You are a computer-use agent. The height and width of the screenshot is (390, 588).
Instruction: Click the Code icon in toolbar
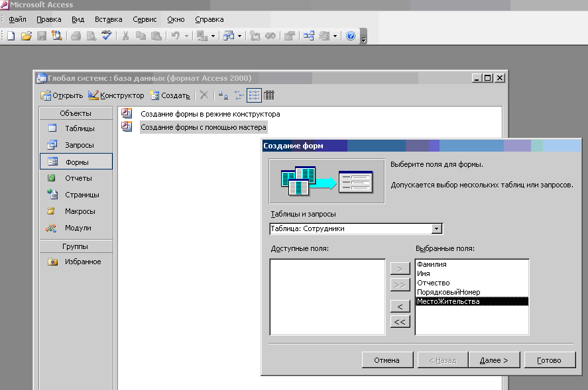[x=255, y=36]
